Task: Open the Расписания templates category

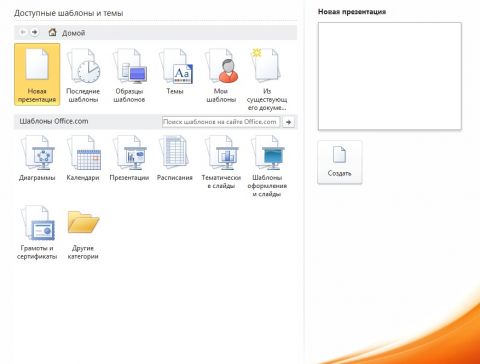Action: point(175,158)
